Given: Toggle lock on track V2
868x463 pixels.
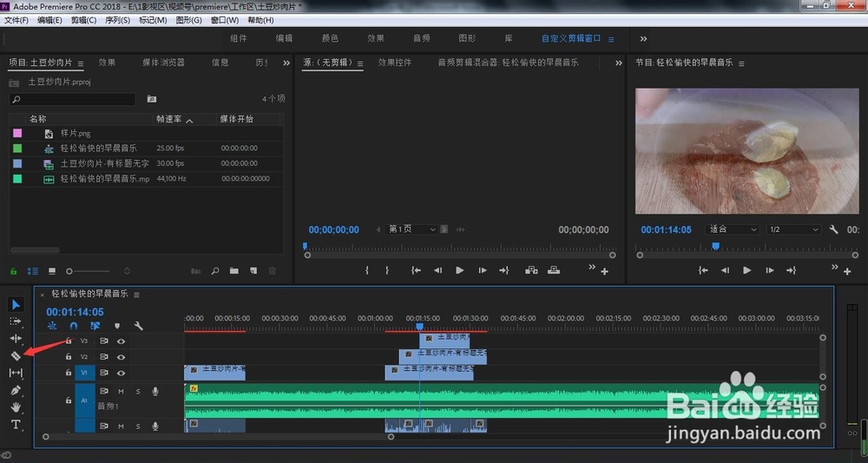Looking at the screenshot, I should 69,357.
